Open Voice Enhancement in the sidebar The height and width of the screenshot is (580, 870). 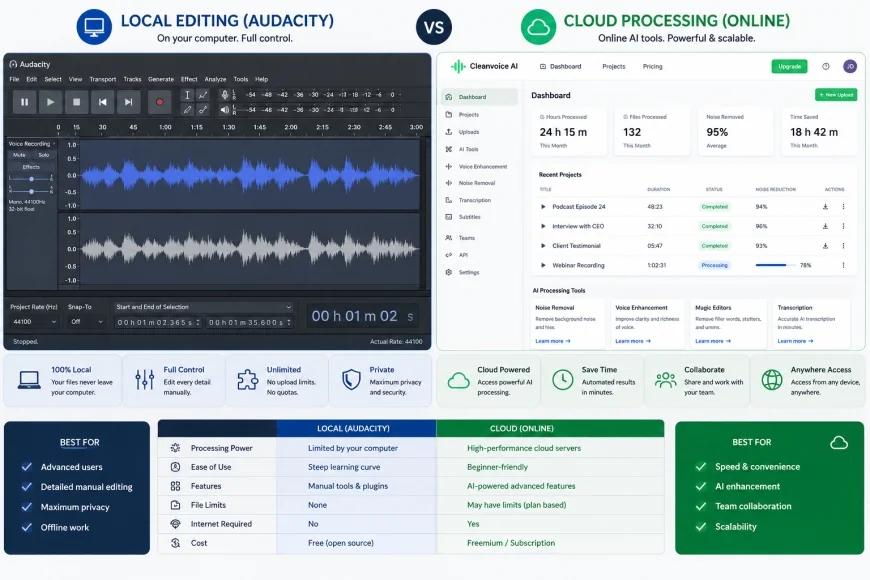[x=480, y=167]
